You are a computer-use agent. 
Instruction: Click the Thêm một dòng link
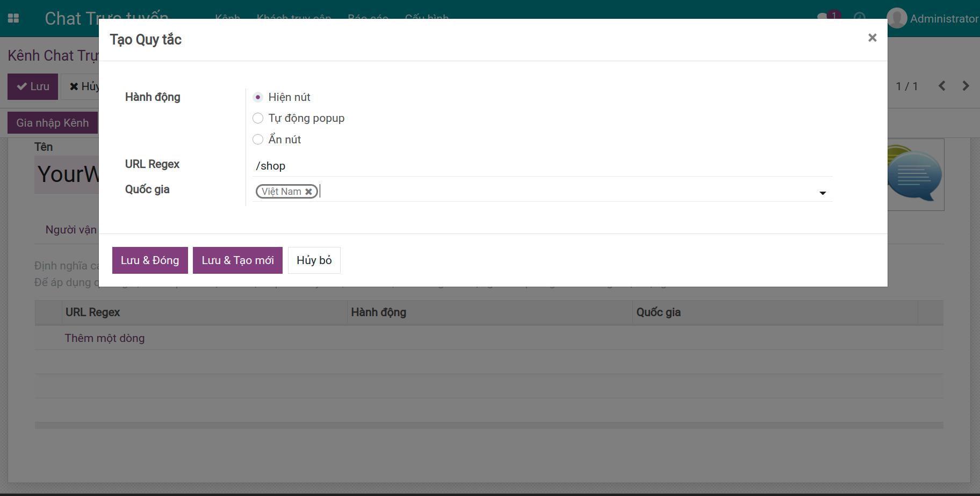point(105,338)
